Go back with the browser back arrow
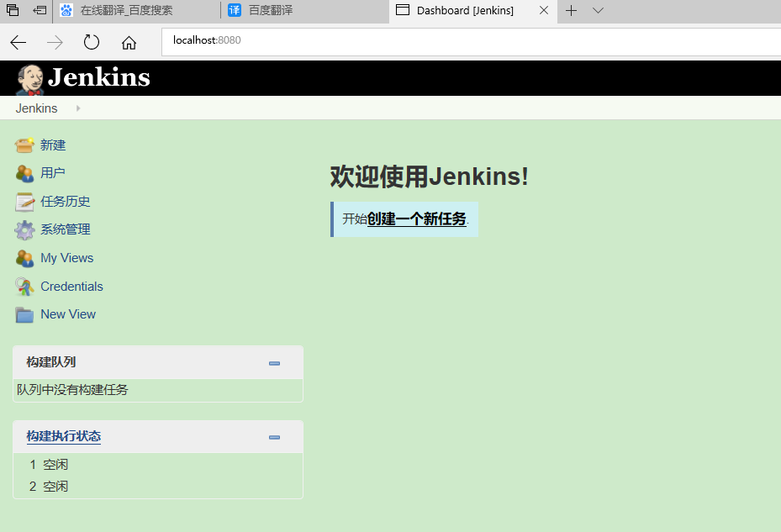The width and height of the screenshot is (781, 532). 18,42
